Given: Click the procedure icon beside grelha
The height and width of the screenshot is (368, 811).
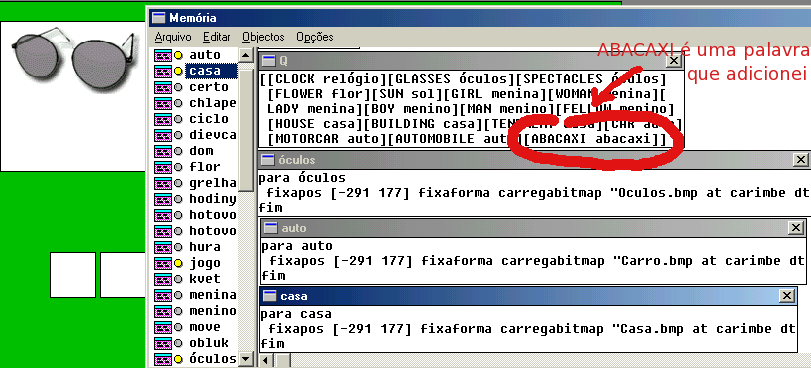Looking at the screenshot, I should (162, 183).
